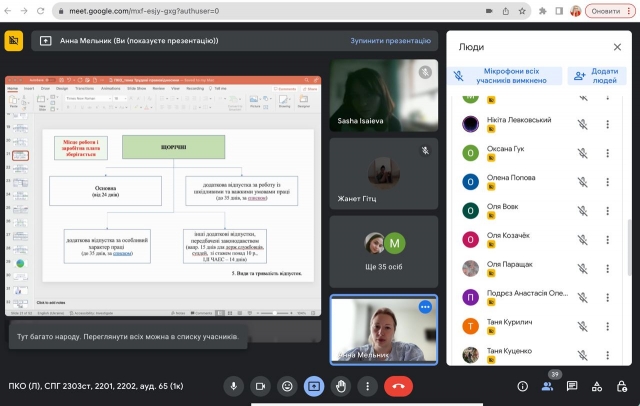The width and height of the screenshot is (640, 406).
Task: Click the share page icon
Action: pyautogui.click(x=506, y=11)
